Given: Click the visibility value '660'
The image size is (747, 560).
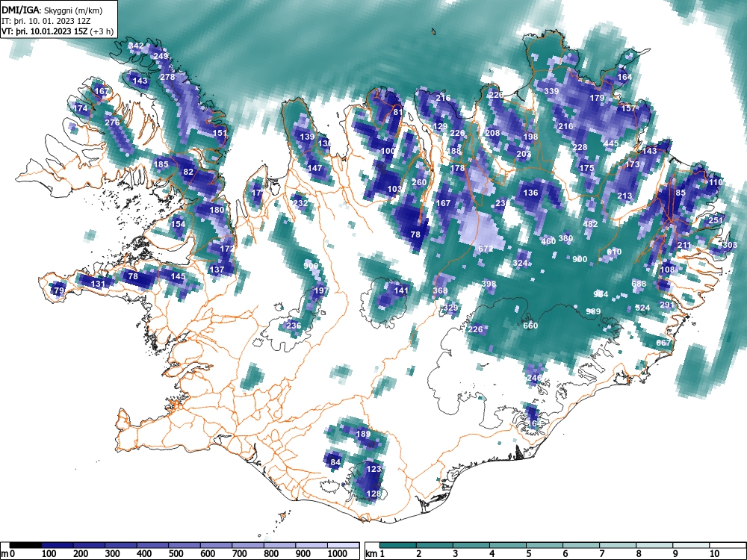Looking at the screenshot, I should coord(530,326).
